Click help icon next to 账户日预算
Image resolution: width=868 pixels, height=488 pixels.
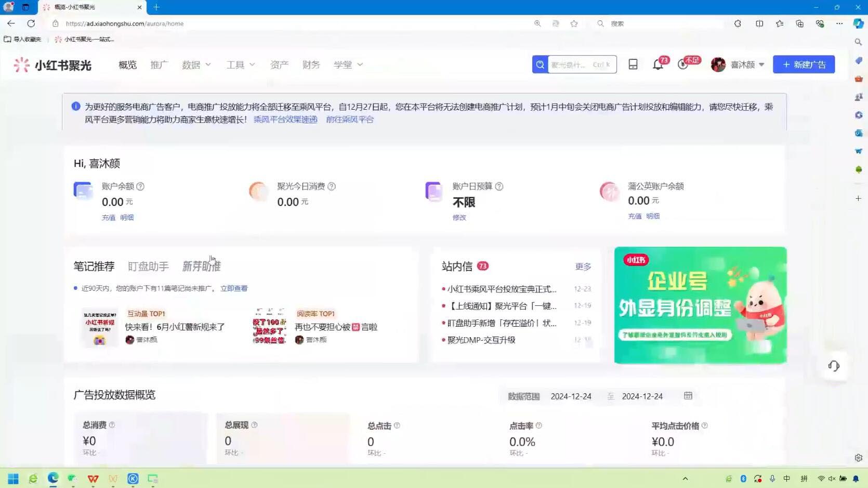click(x=499, y=186)
